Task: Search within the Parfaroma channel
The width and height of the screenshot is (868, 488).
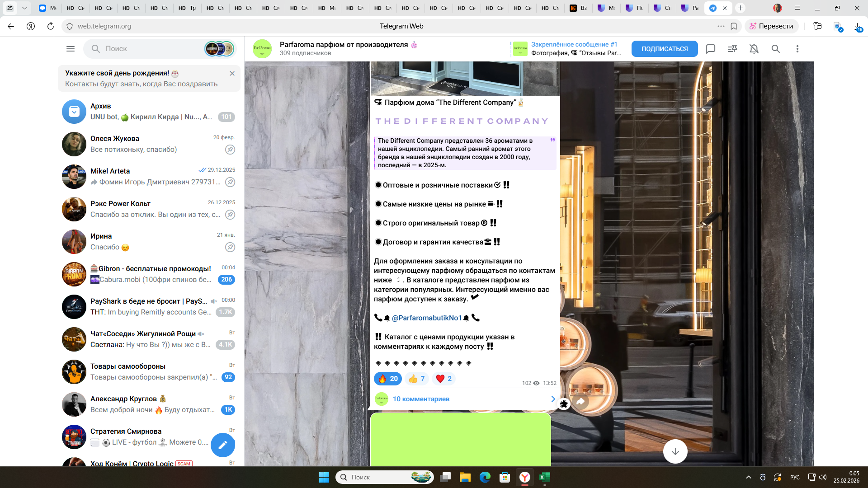Action: click(x=776, y=49)
